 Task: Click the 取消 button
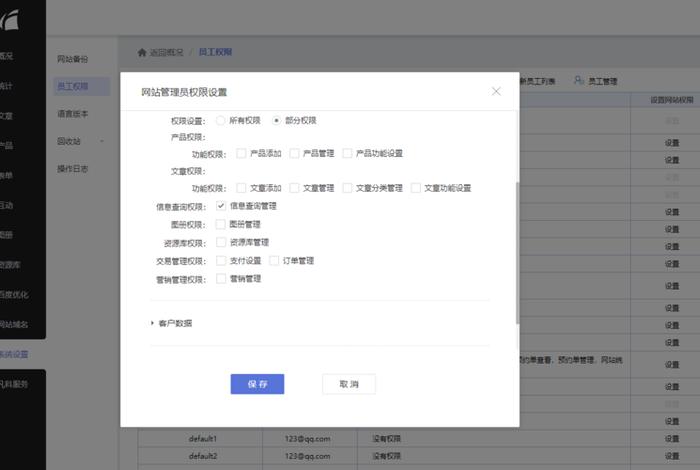[x=349, y=384]
